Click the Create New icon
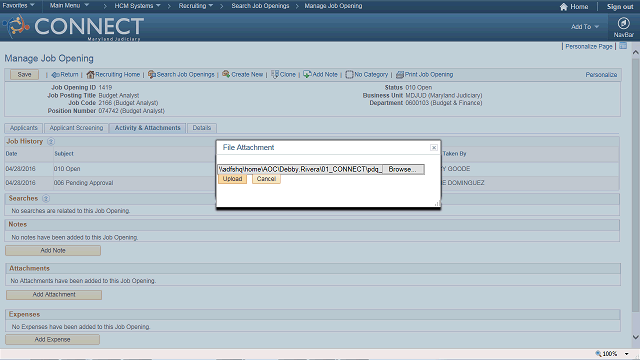This screenshot has width=640, height=360. click(x=226, y=74)
